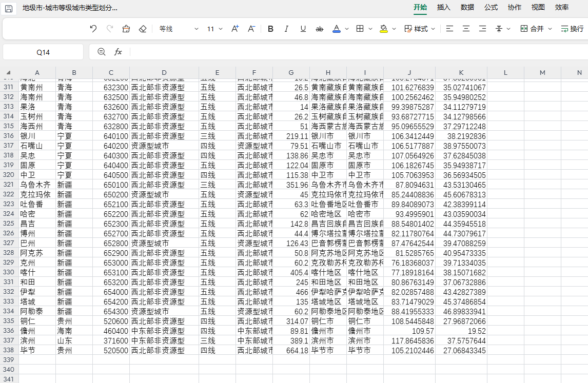Image resolution: width=588 pixels, height=383 pixels.
Task: Select row 338 header
Action: click(x=9, y=350)
